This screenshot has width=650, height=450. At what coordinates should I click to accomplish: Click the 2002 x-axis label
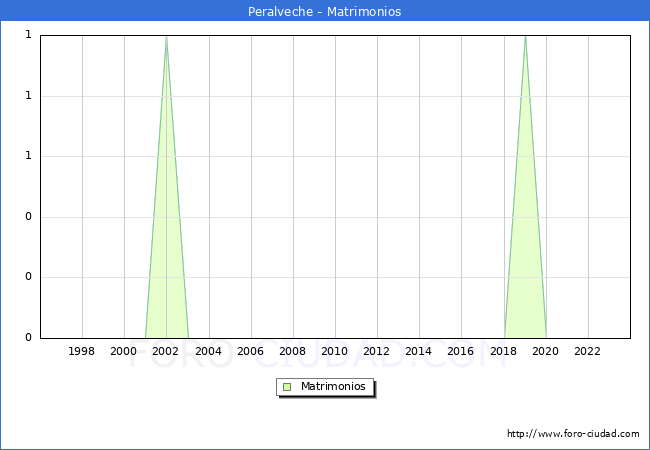(166, 351)
